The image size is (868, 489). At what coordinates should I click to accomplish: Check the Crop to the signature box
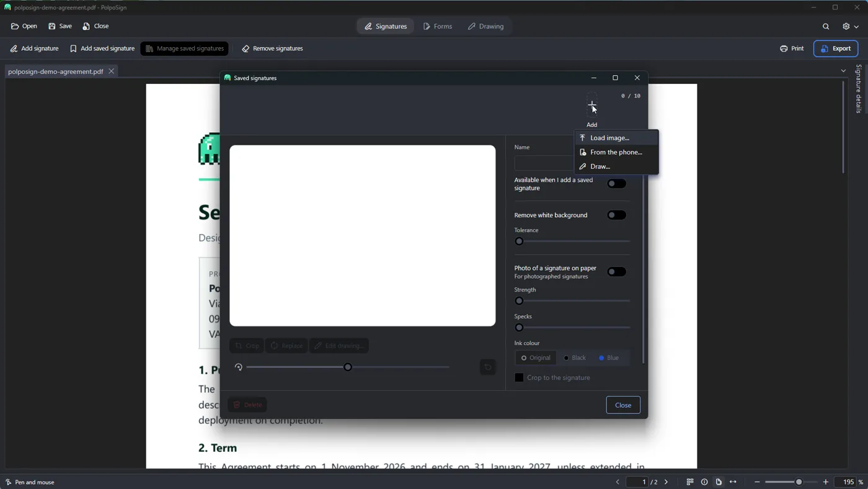pyautogui.click(x=520, y=378)
